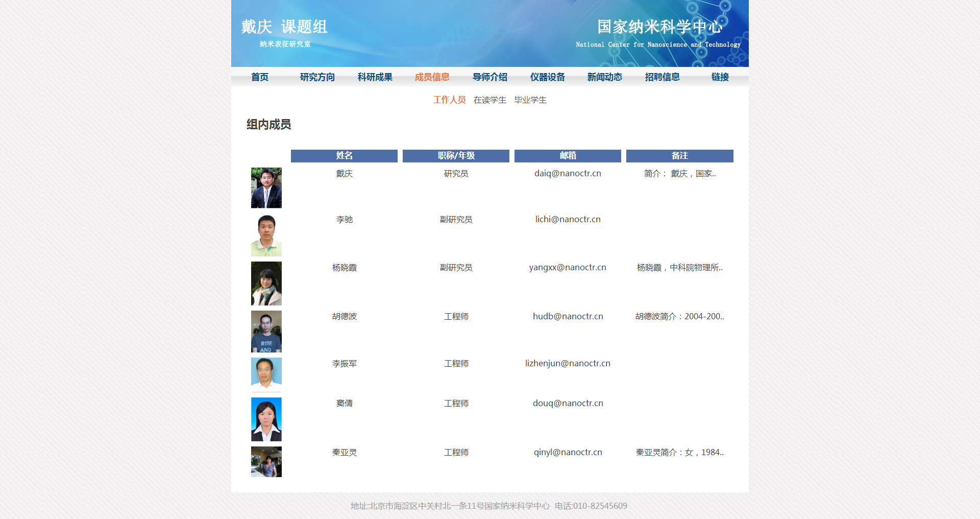Click 工程师 title in 秦亚灵 row

coord(456,453)
